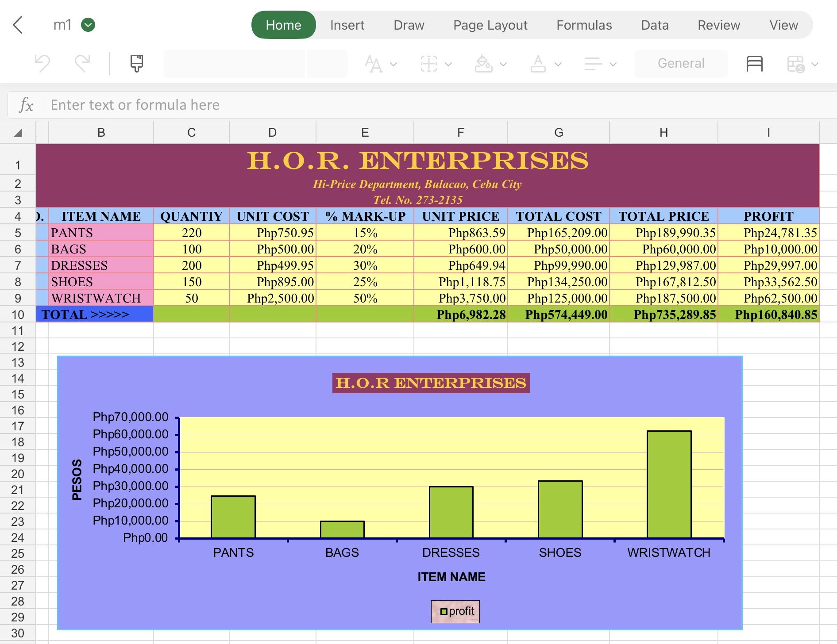Switch to the Review tab

pyautogui.click(x=719, y=25)
